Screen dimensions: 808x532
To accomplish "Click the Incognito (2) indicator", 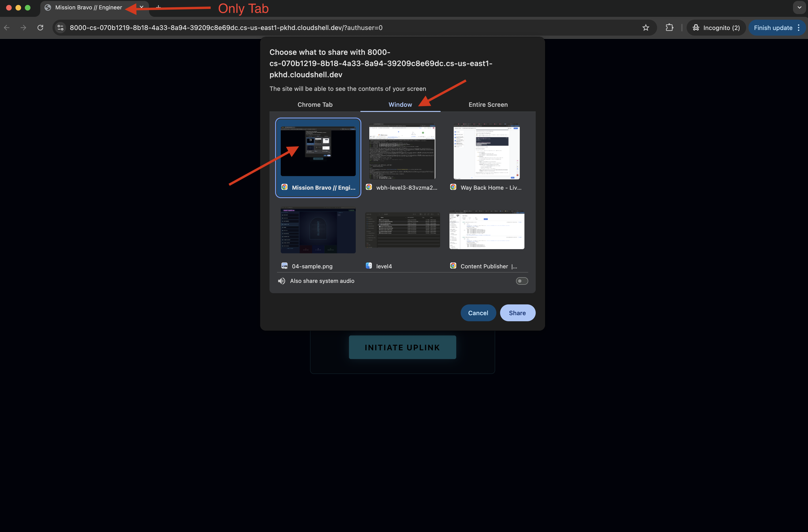I will pyautogui.click(x=716, y=28).
